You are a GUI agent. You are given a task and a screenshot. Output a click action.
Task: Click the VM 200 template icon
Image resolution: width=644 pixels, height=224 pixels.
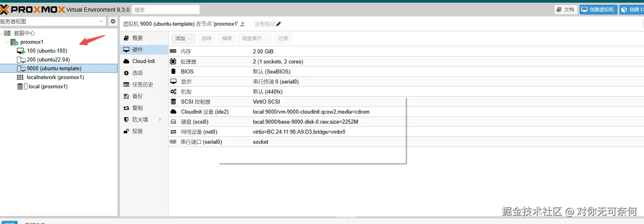click(x=21, y=60)
